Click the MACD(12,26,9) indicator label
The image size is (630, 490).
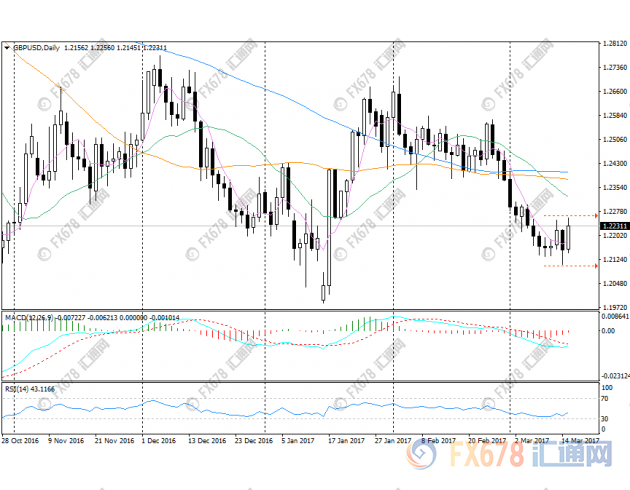30,317
